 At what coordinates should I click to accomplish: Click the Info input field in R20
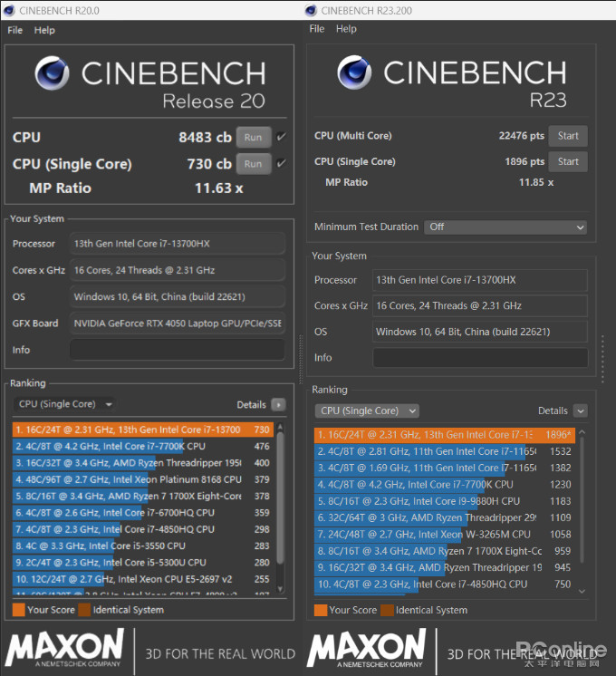point(178,350)
